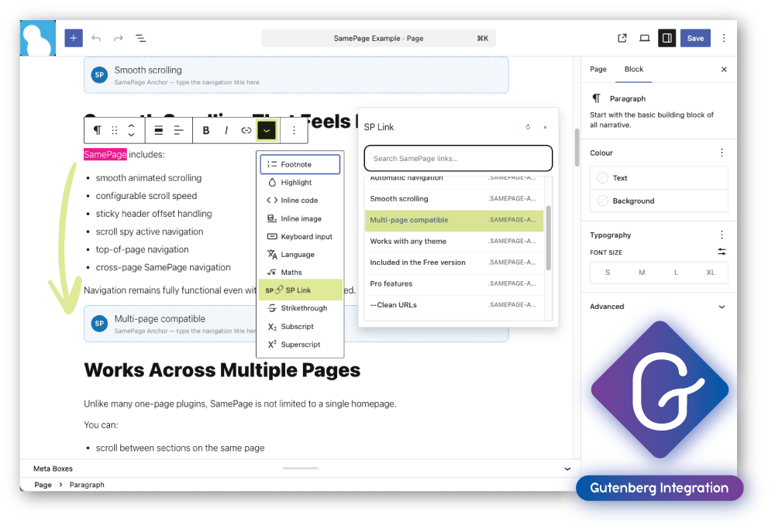775x532 pixels.
Task: Open block align options
Action: pyautogui.click(x=159, y=130)
